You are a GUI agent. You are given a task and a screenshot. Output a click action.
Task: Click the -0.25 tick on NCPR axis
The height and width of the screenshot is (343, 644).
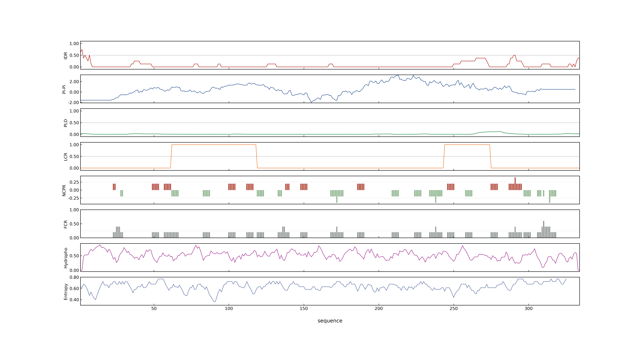point(73,198)
